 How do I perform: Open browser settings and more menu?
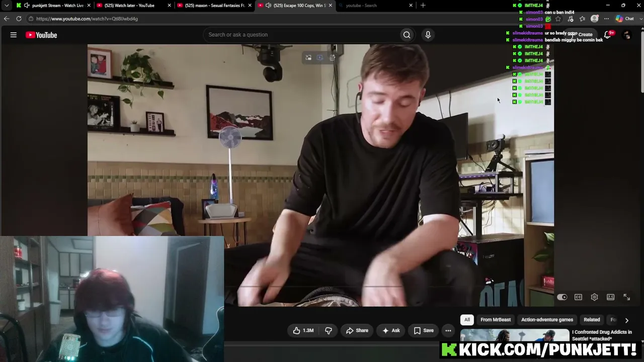click(606, 19)
